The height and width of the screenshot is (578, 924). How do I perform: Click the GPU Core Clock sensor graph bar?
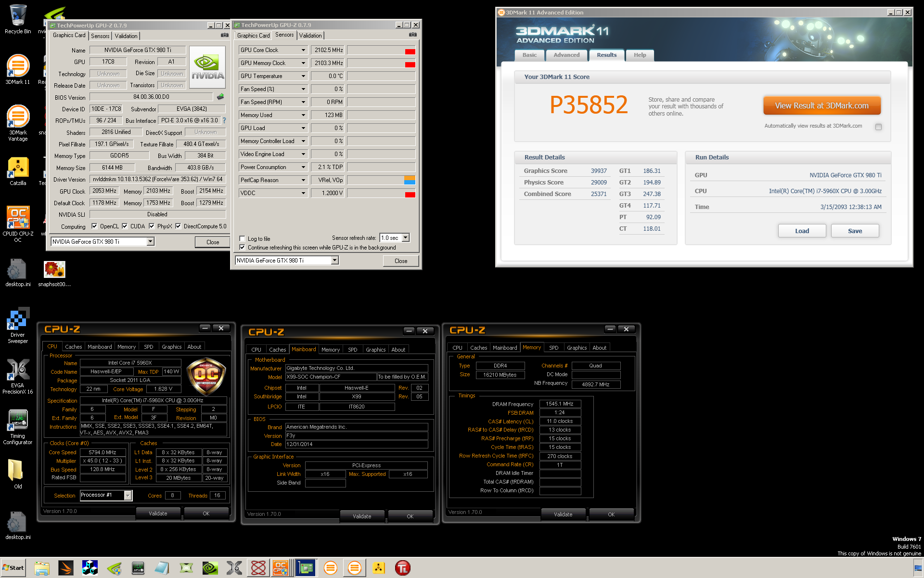pos(381,50)
